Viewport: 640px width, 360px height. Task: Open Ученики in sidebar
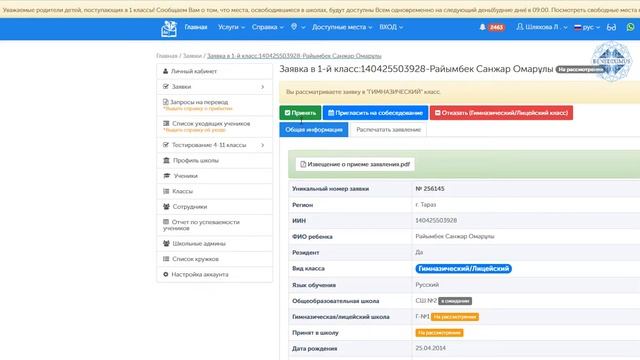[x=215, y=176]
